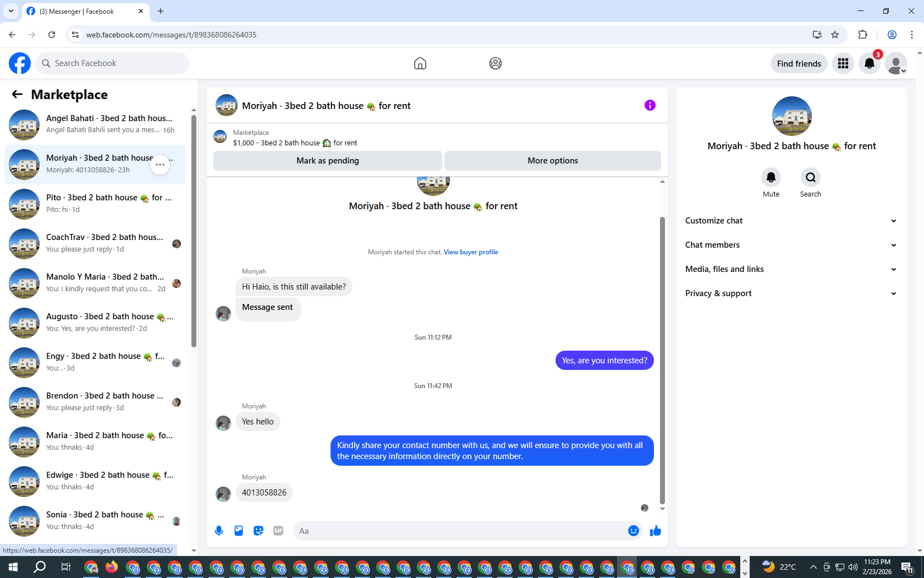Open the Sonia conversation
The image size is (924, 578).
[x=95, y=521]
